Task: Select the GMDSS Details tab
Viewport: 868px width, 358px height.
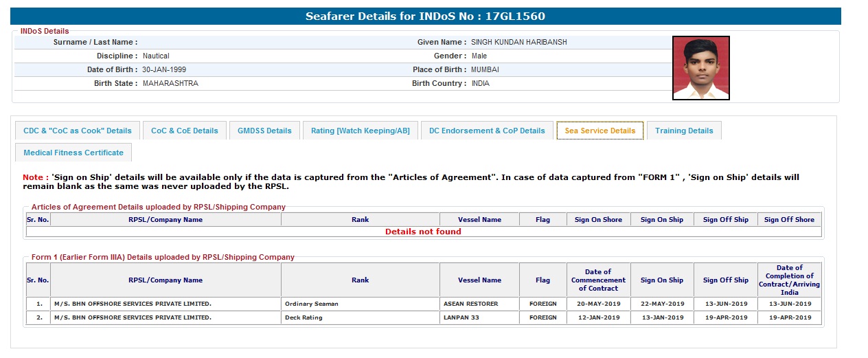Action: pos(264,131)
